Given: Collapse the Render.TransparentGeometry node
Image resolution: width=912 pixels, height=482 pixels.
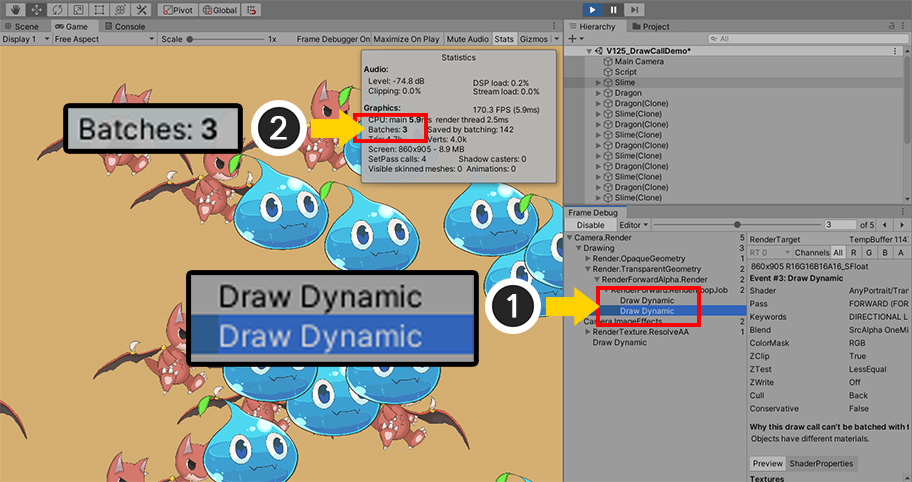Looking at the screenshot, I should point(587,269).
